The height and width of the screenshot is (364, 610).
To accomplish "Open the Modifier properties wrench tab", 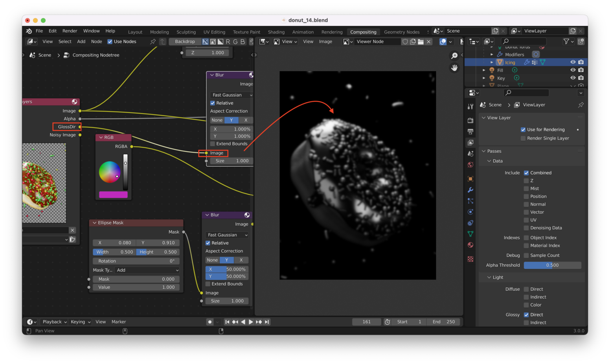I will click(x=470, y=190).
